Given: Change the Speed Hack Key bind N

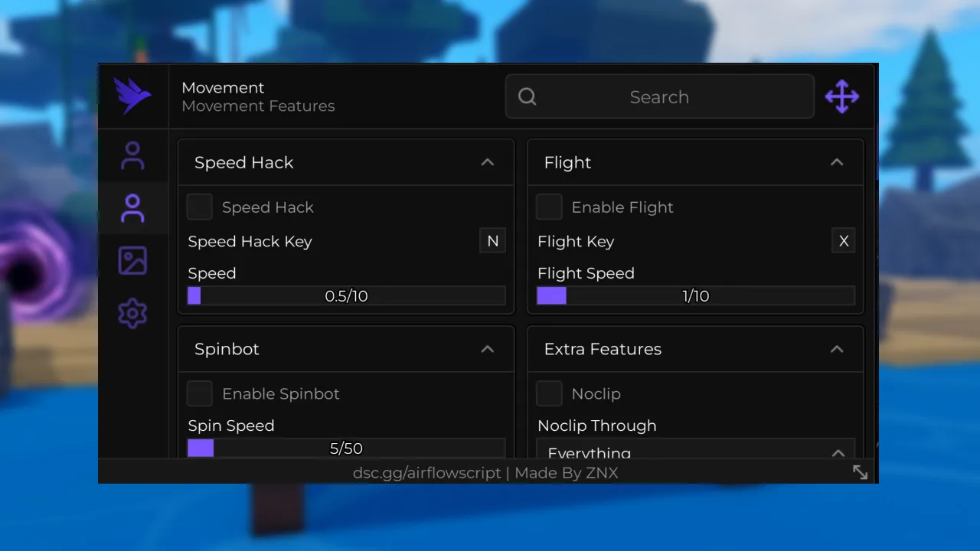Looking at the screenshot, I should (492, 241).
